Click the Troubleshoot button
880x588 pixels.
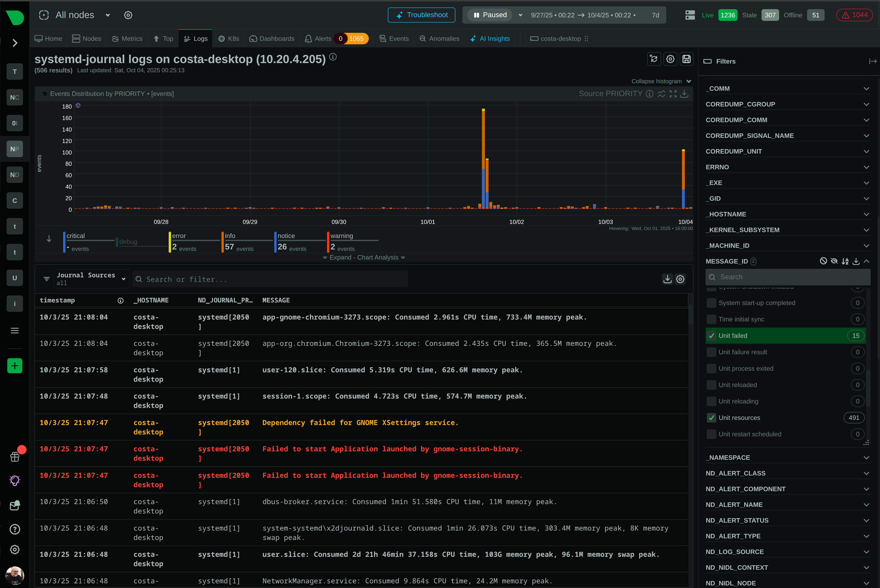pos(421,15)
